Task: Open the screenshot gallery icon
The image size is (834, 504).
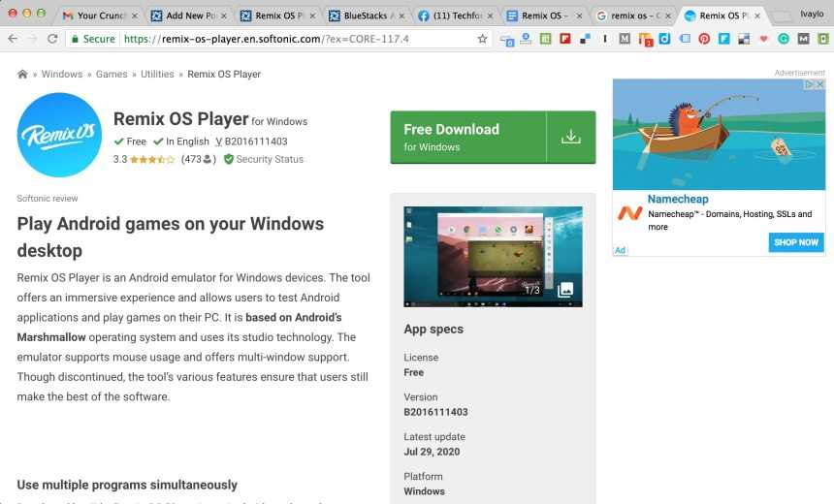Action: (565, 289)
